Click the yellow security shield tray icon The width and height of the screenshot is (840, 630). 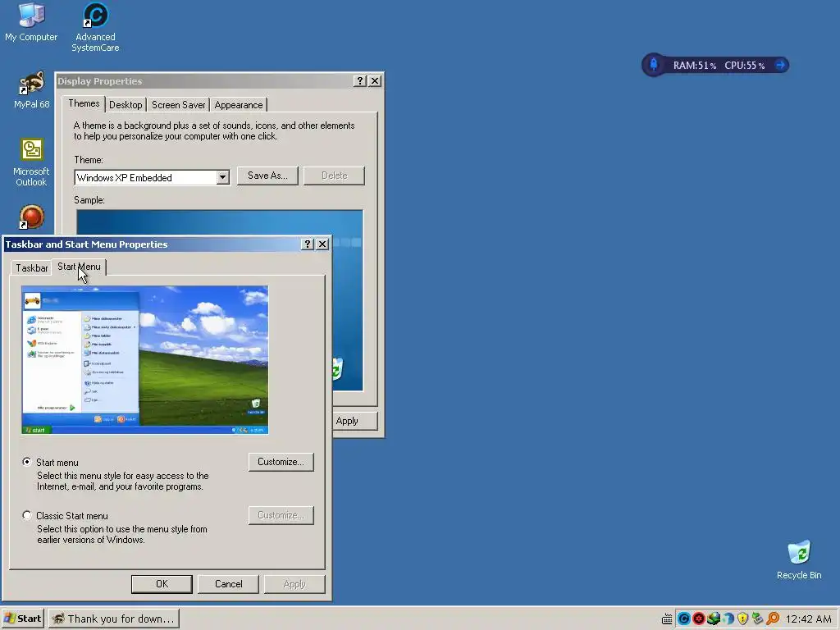click(x=742, y=619)
